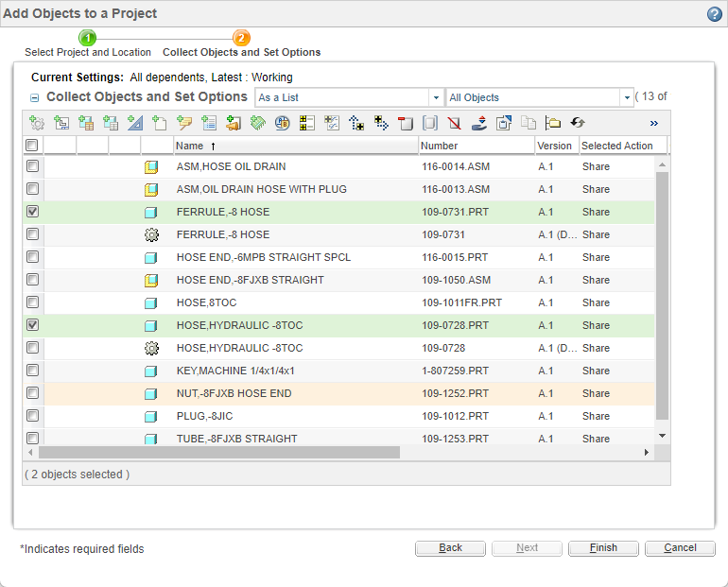728x587 pixels.
Task: Click the gear with green plus toolbar icon
Action: click(37, 123)
